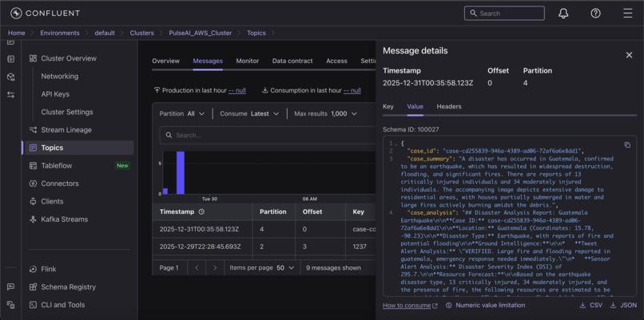
Task: Click the Production in last hour null link
Action: 237,90
